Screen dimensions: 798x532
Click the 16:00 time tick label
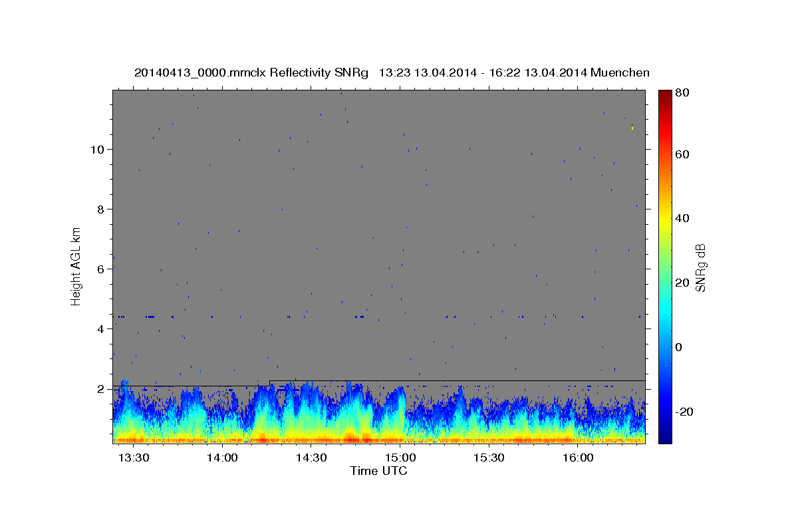(579, 458)
